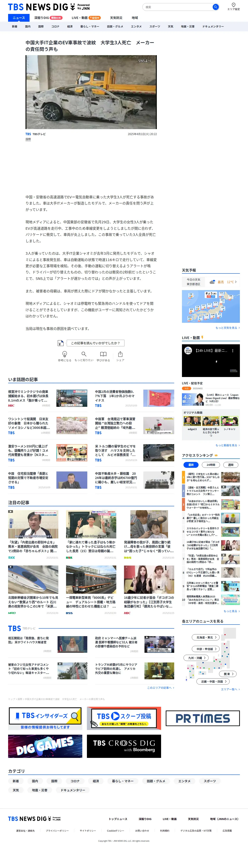This screenshot has height=868, width=248.
Task: Open TBS CROSS DIG with Bloomberg banner
Action: click(x=124, y=746)
